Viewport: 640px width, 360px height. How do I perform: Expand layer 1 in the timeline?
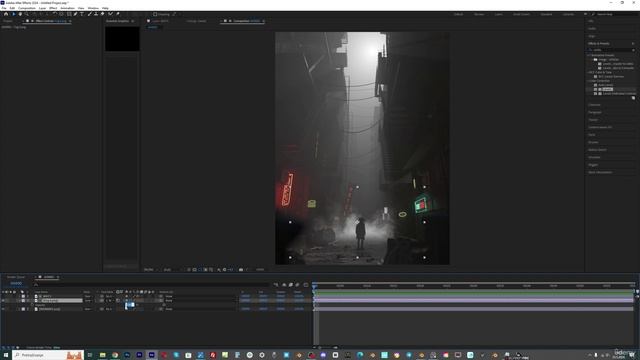point(19,296)
